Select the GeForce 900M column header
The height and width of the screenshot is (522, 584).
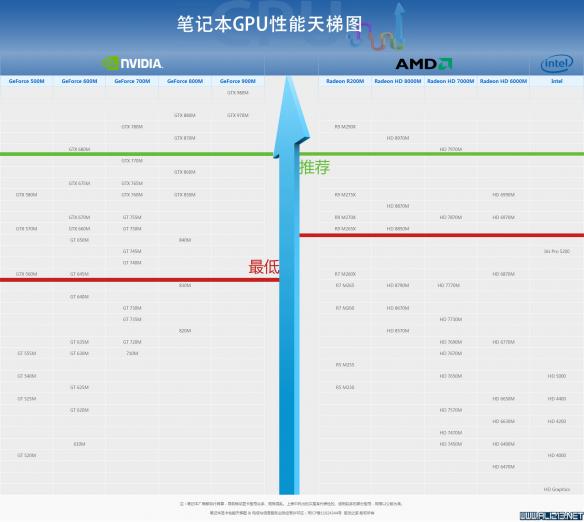pyautogui.click(x=238, y=81)
